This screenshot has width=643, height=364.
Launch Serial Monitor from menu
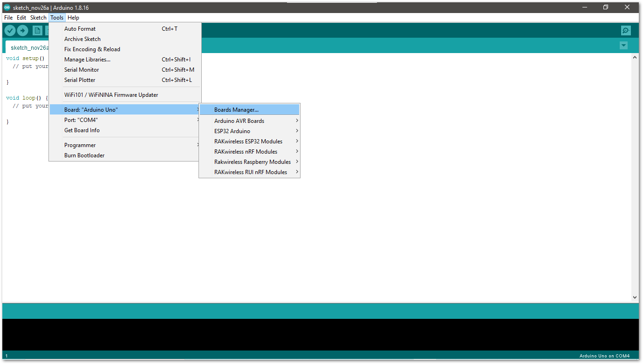tap(125, 70)
